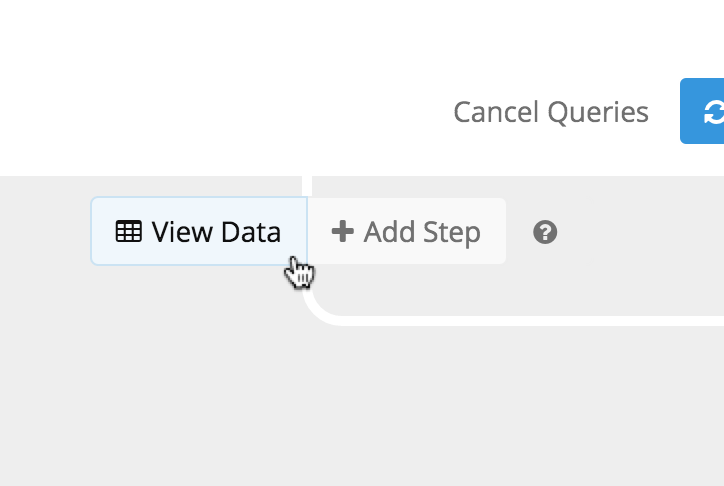The height and width of the screenshot is (486, 724).
Task: Click the gray circular question mark
Action: pyautogui.click(x=545, y=232)
